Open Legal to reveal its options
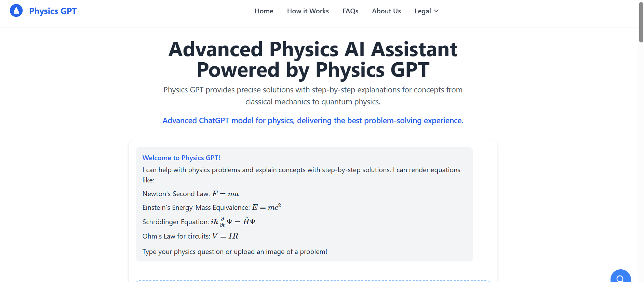This screenshot has width=644, height=282. pyautogui.click(x=426, y=11)
